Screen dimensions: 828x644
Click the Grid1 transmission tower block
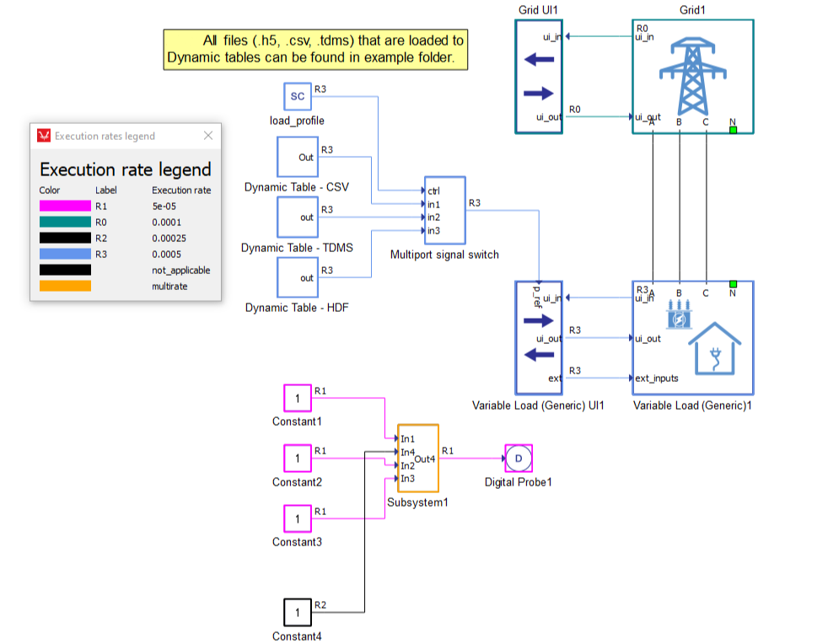(x=692, y=77)
